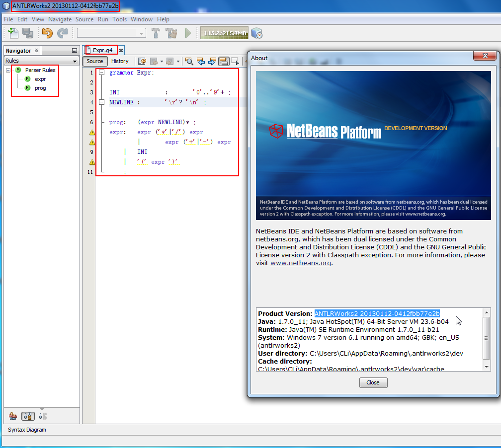Image resolution: width=501 pixels, height=448 pixels.
Task: Click the About info scrollbar thumb
Action: [486, 338]
